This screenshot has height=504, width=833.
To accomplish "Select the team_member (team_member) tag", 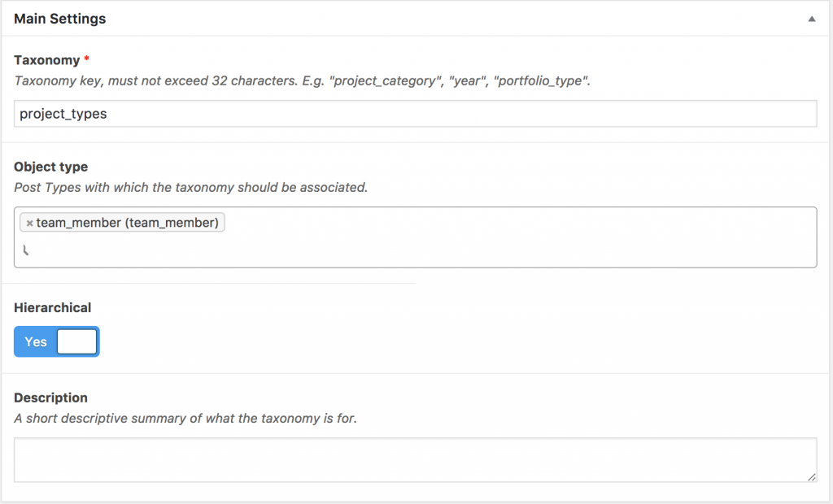I will coord(122,223).
